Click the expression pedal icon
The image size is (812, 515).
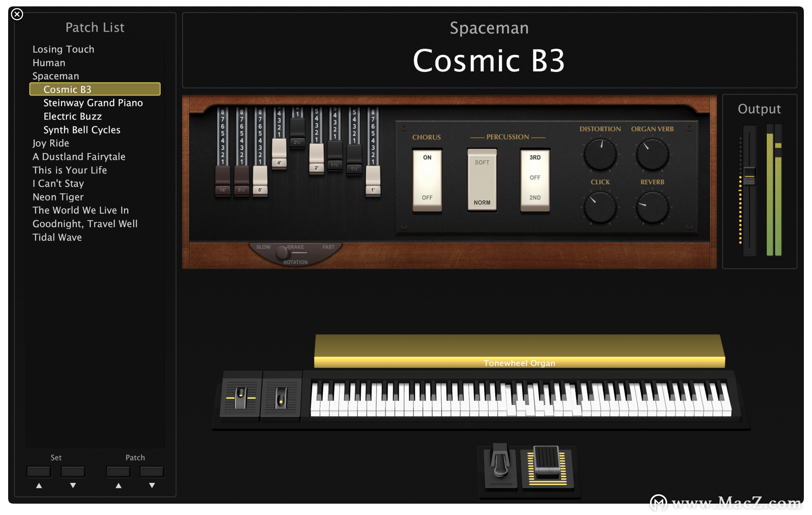click(x=547, y=467)
